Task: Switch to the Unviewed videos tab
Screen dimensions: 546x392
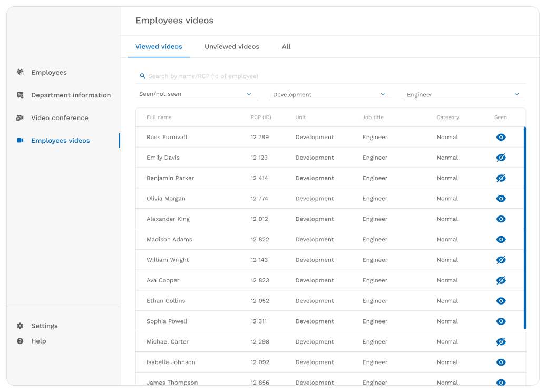Action: (x=232, y=46)
